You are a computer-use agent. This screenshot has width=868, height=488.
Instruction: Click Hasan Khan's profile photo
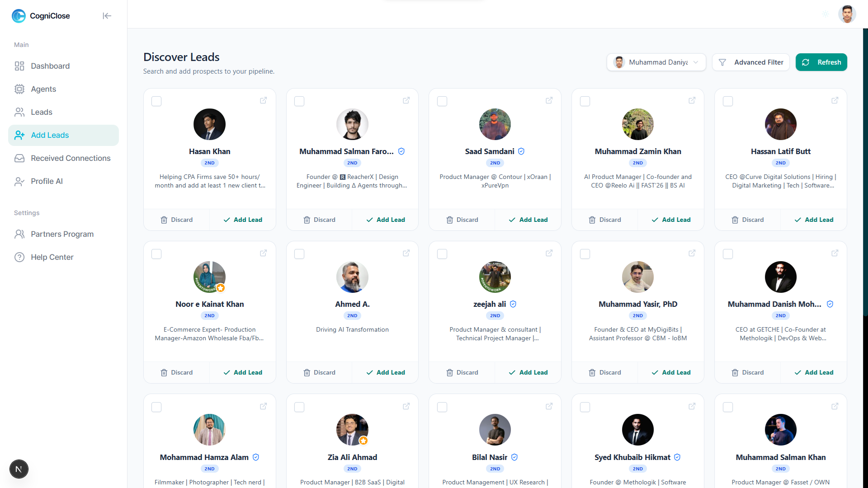[x=209, y=124]
